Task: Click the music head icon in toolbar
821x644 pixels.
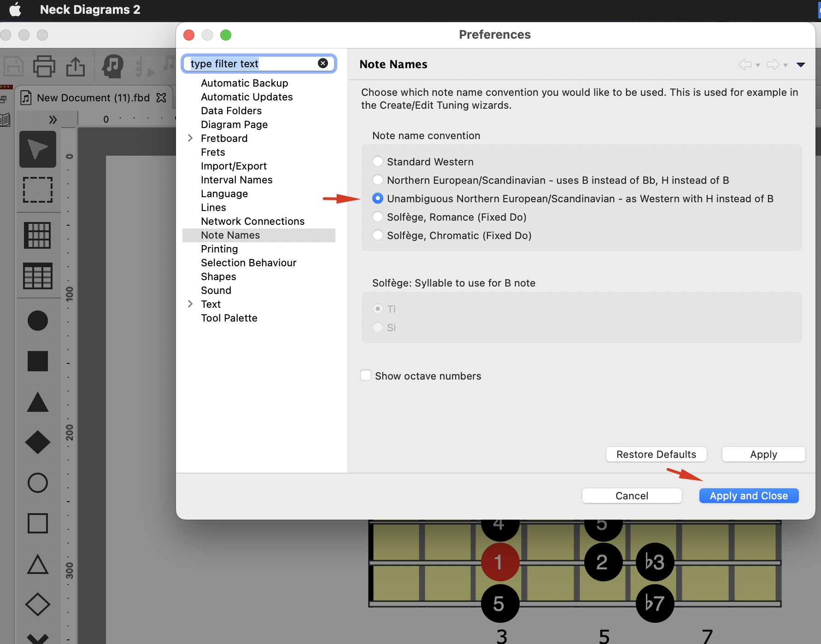Action: click(x=112, y=66)
